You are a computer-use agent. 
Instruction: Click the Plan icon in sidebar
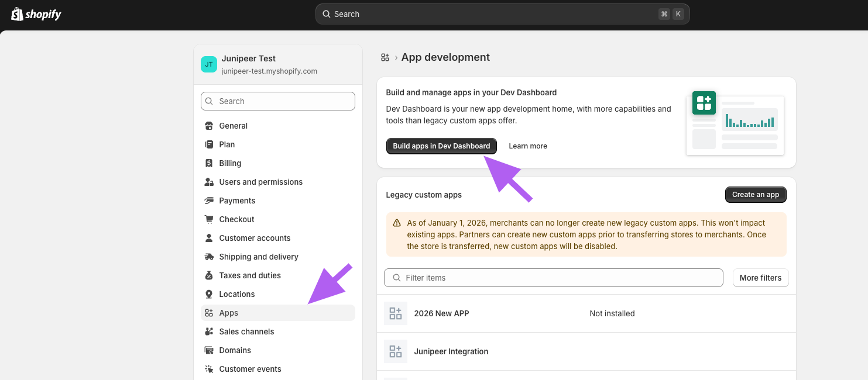(x=209, y=144)
